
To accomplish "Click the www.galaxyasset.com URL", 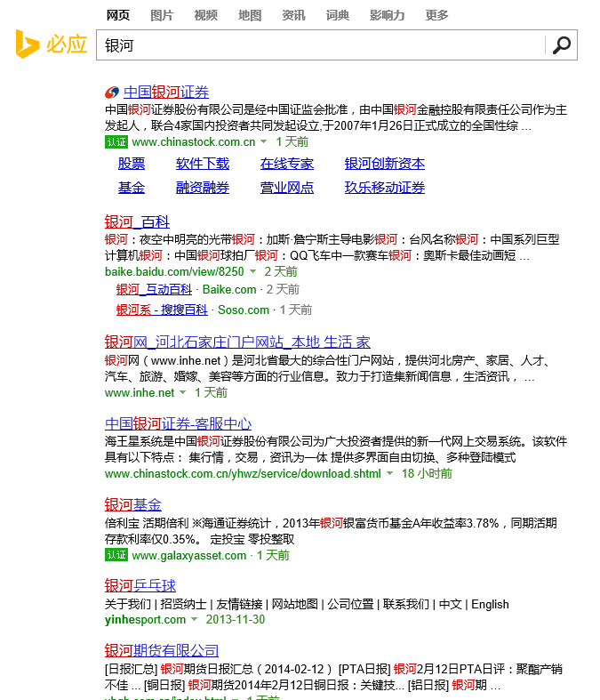I will click(189, 555).
